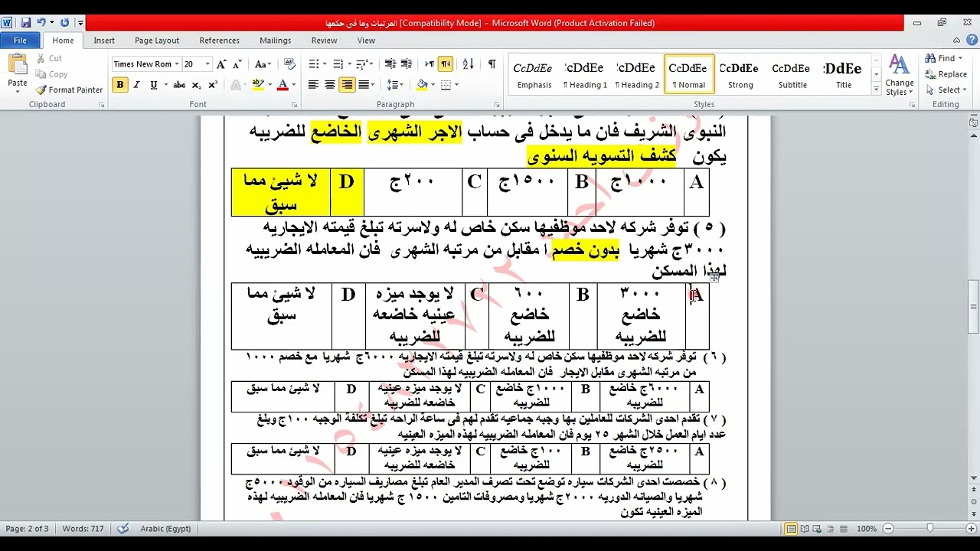Toggle Show/Hide paragraph marks
Screen dimensions: 980x551
tap(492, 64)
